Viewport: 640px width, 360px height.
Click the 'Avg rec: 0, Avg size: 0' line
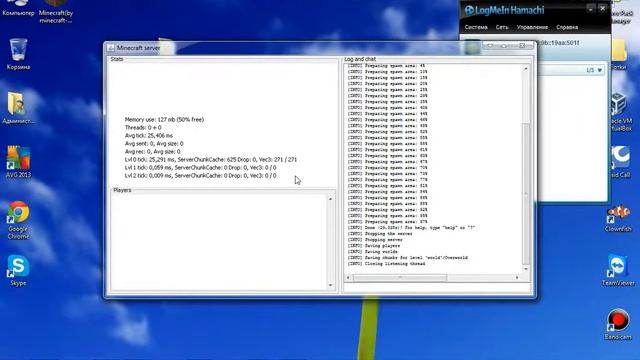(152, 151)
